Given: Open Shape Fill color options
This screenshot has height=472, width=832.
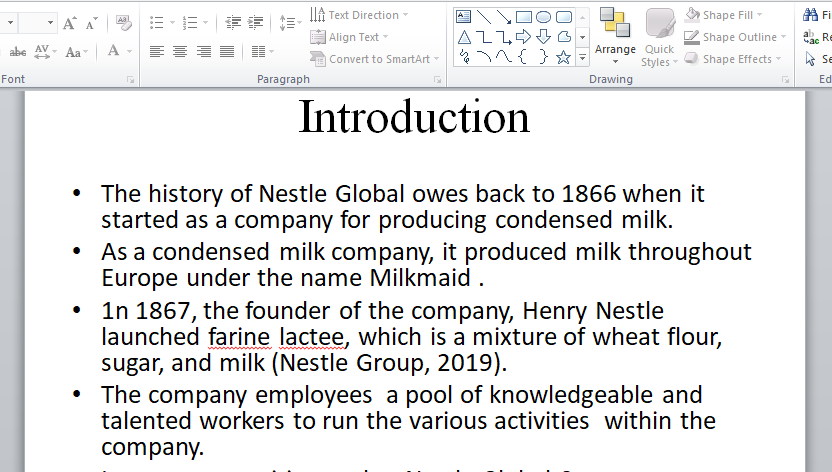Looking at the screenshot, I should click(724, 15).
